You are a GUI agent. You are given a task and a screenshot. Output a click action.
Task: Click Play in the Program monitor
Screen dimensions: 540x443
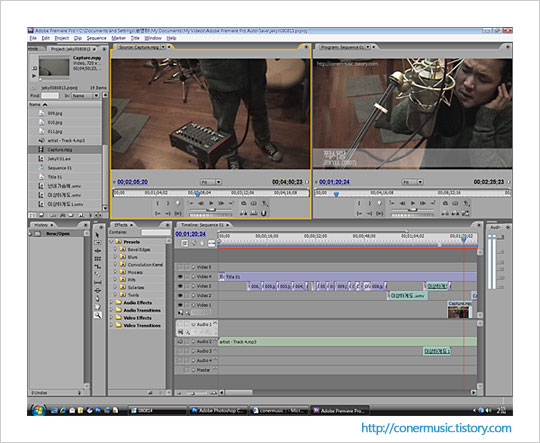coord(413,203)
